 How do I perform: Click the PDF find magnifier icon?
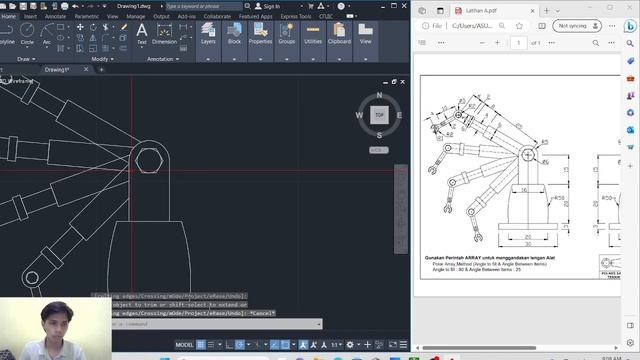click(x=596, y=43)
